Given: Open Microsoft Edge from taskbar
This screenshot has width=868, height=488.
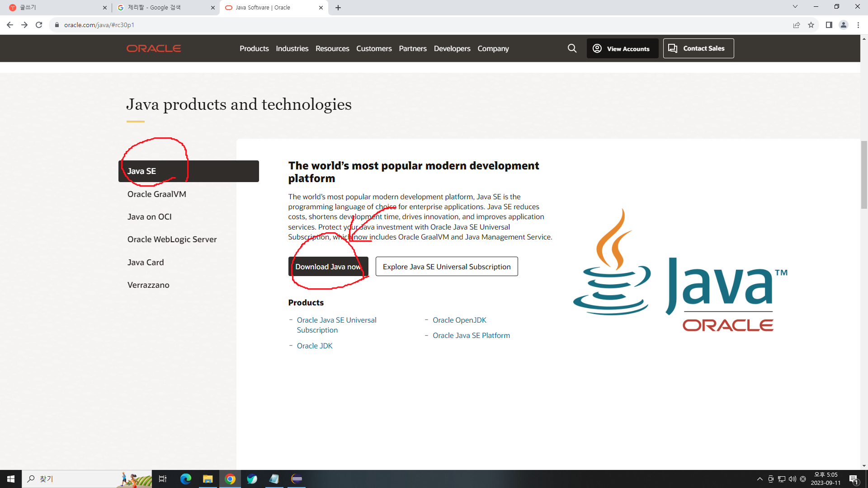Looking at the screenshot, I should pyautogui.click(x=185, y=479).
